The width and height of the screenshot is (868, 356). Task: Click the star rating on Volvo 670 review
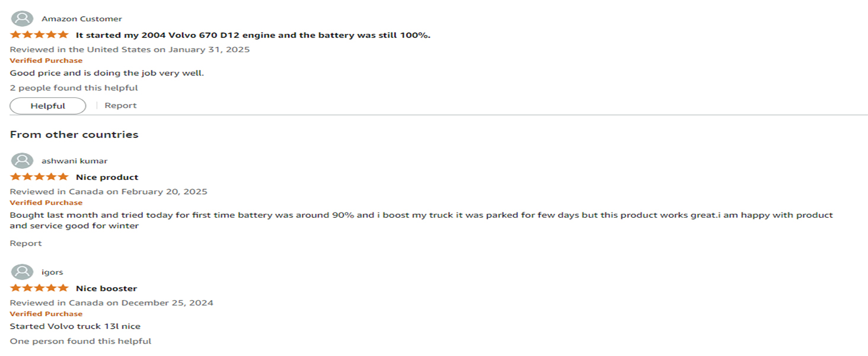39,35
